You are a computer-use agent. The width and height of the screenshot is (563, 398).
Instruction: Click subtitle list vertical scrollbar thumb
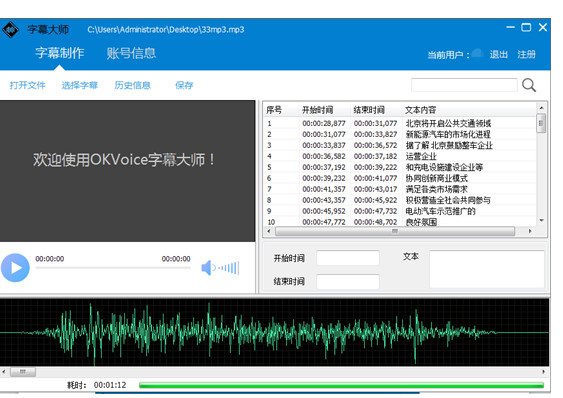click(541, 123)
